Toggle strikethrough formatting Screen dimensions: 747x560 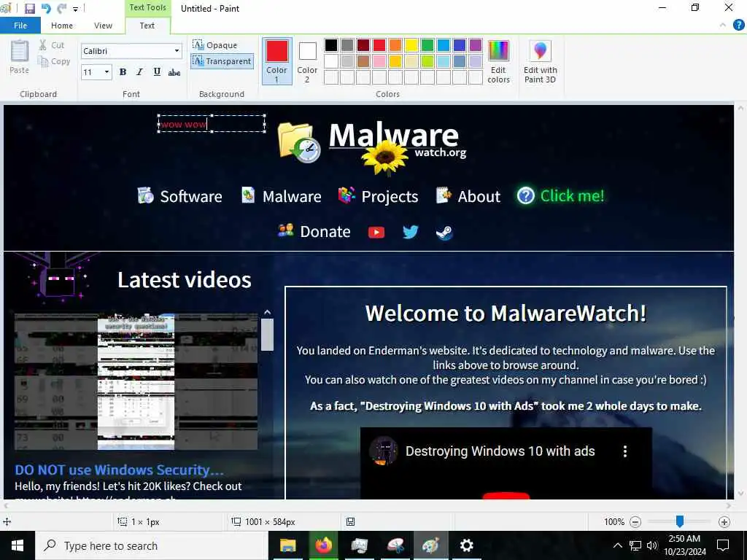pyautogui.click(x=174, y=72)
